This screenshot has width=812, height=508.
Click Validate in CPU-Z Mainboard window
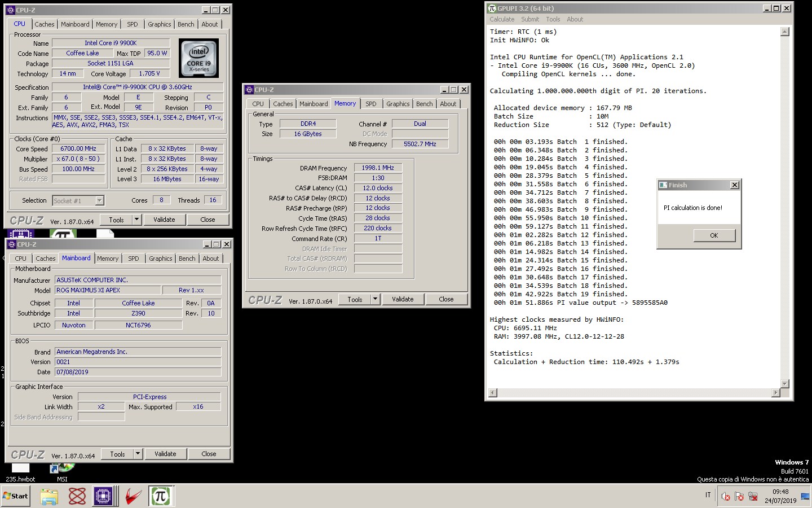[x=165, y=454]
